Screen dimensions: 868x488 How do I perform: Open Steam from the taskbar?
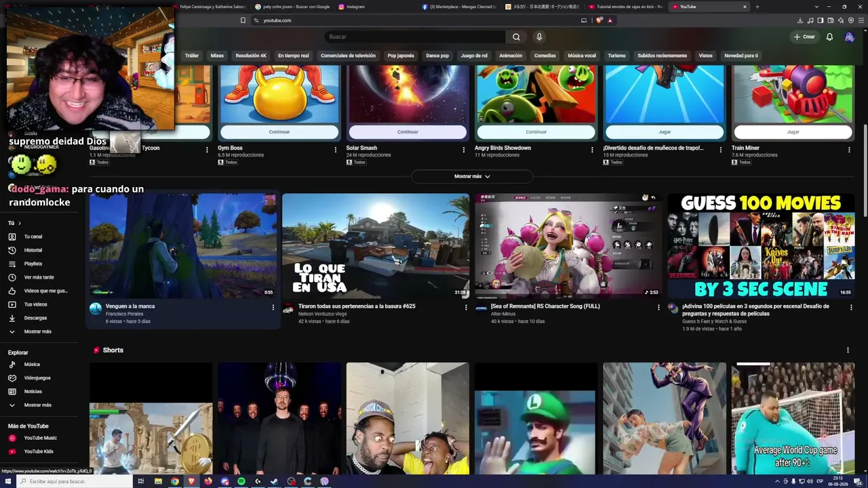pyautogui.click(x=275, y=481)
